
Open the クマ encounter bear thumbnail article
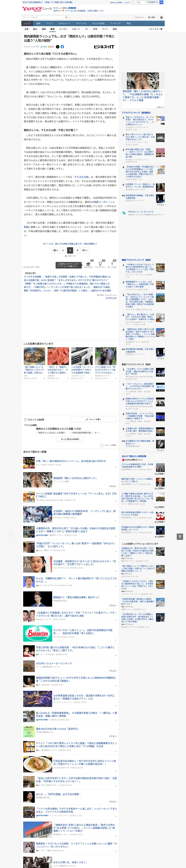(x=106, y=356)
